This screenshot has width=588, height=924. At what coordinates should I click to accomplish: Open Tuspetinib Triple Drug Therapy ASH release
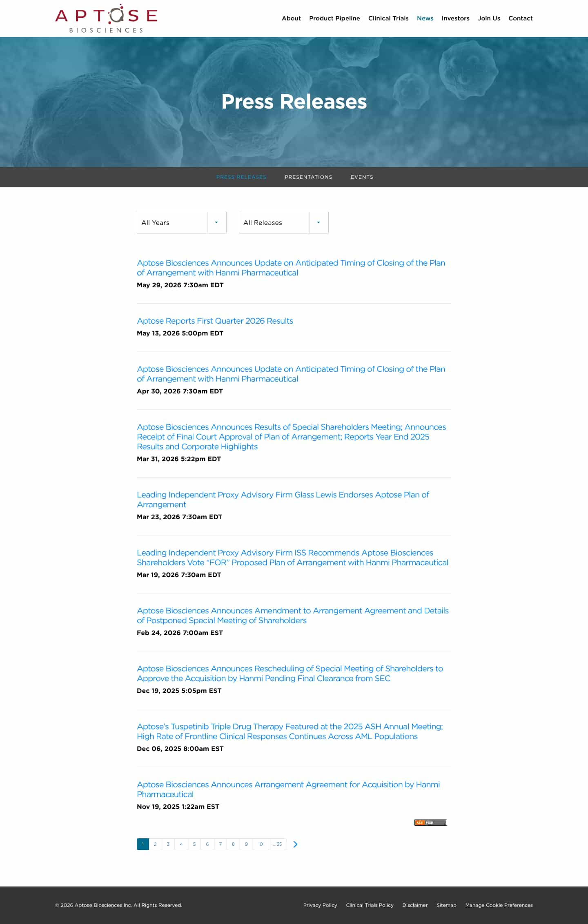290,731
